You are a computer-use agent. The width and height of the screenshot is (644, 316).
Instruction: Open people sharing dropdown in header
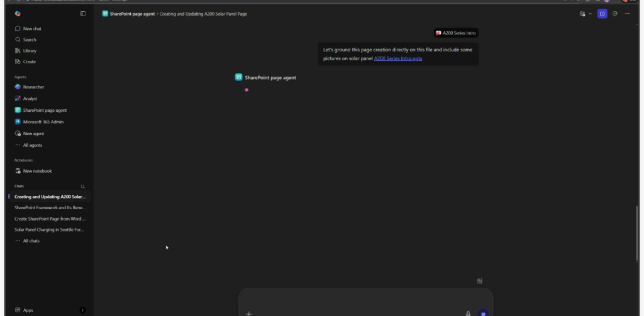click(586, 14)
